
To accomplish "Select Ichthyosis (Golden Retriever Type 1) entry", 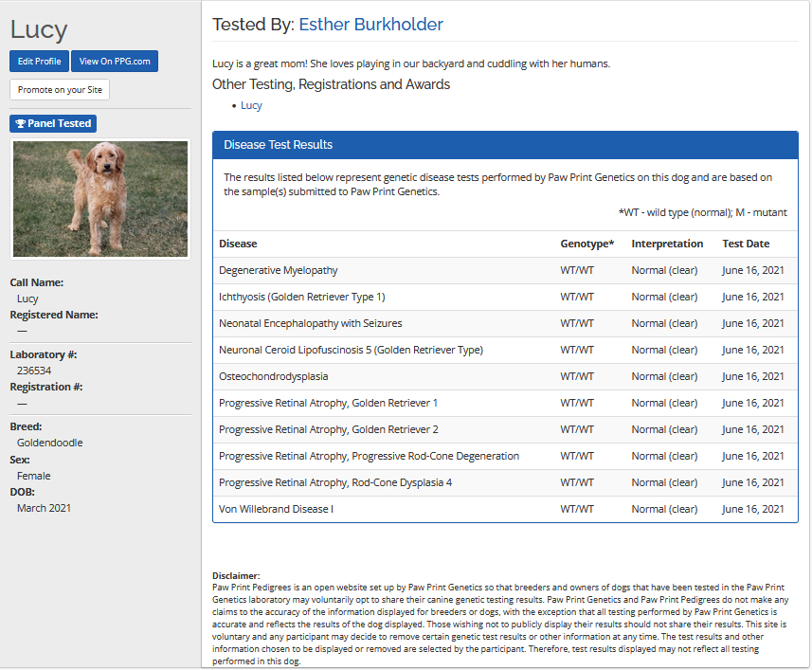I will click(x=301, y=297).
